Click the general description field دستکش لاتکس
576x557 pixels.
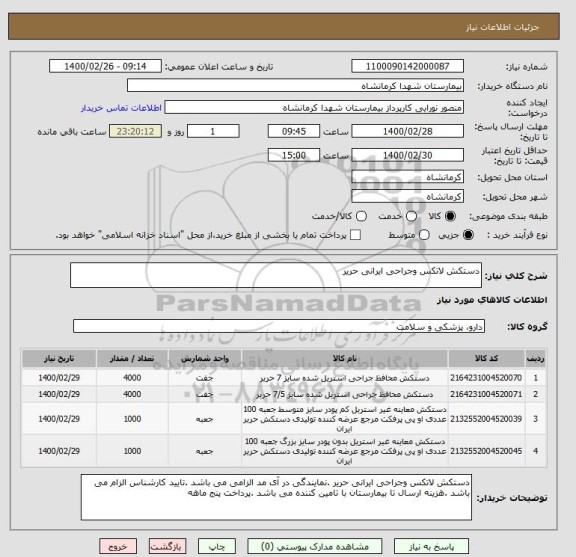(276, 275)
